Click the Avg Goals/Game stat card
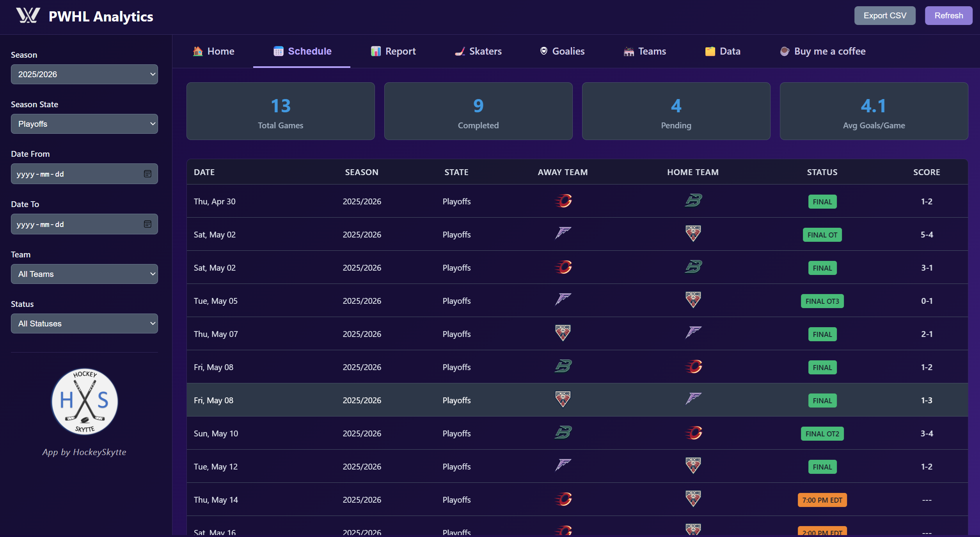This screenshot has height=537, width=980. (x=874, y=111)
